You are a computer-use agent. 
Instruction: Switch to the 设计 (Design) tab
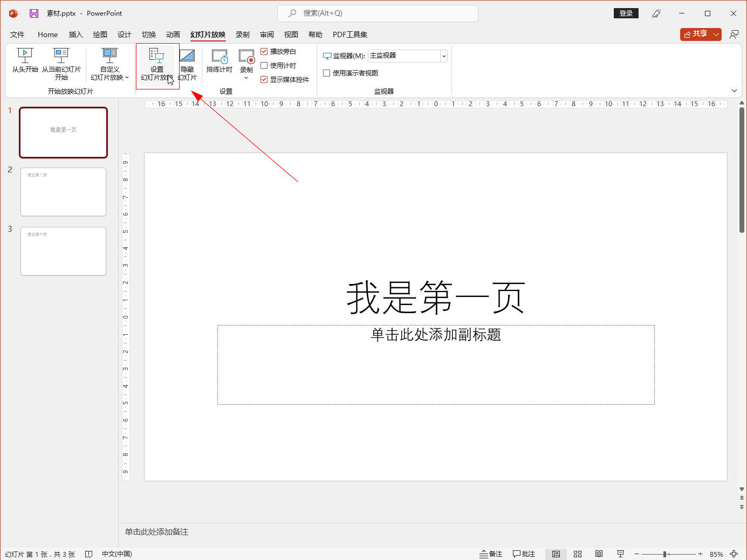tap(125, 34)
